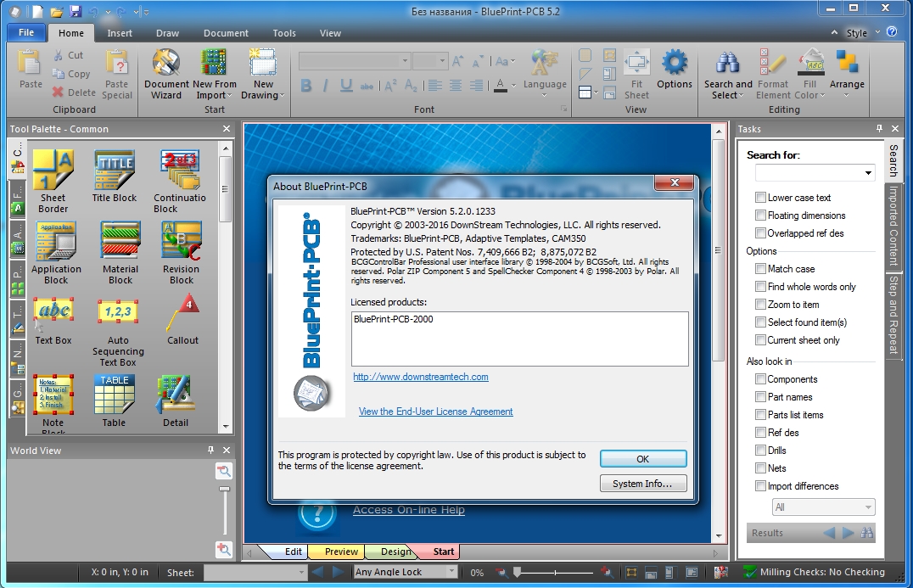This screenshot has width=913, height=588.
Task: Open the Tools ribbon tab
Action: [284, 33]
